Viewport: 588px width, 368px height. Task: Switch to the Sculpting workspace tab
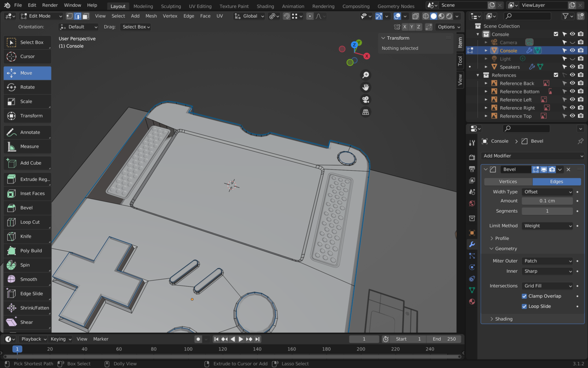pos(170,6)
